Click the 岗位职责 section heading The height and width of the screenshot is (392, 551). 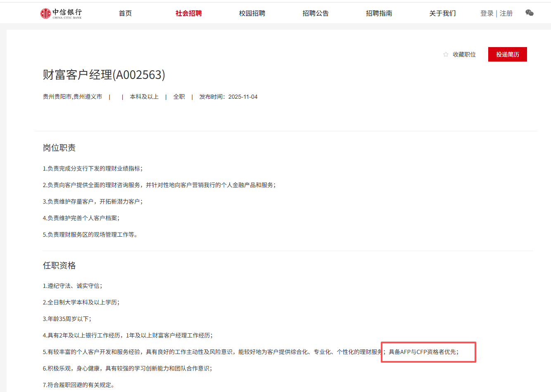(59, 148)
